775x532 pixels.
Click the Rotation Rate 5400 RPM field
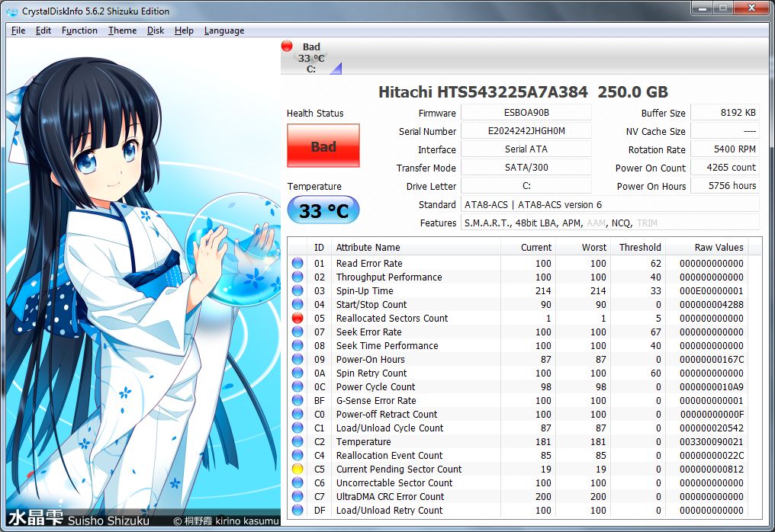725,149
